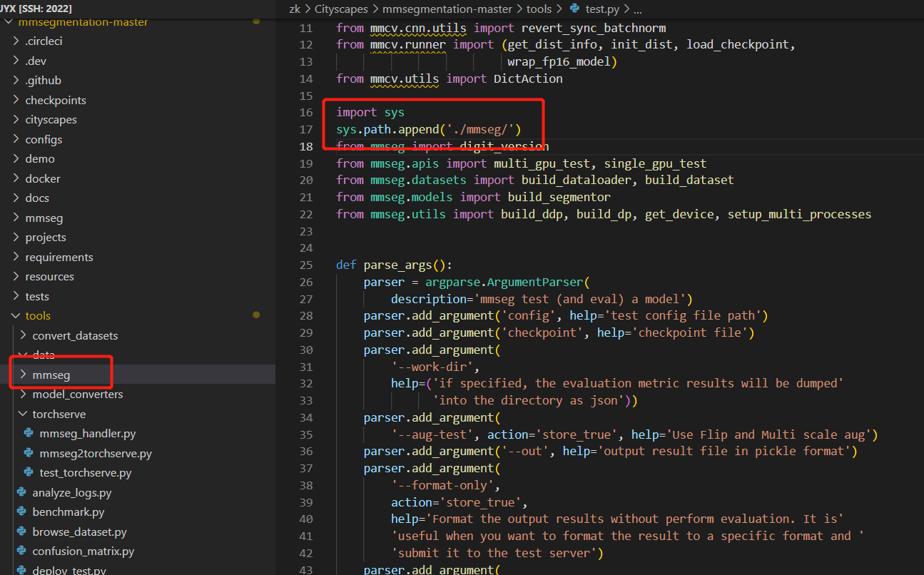Click the Python icon next to deploy_test.py
Screen dimensions: 924x575
tap(20, 569)
